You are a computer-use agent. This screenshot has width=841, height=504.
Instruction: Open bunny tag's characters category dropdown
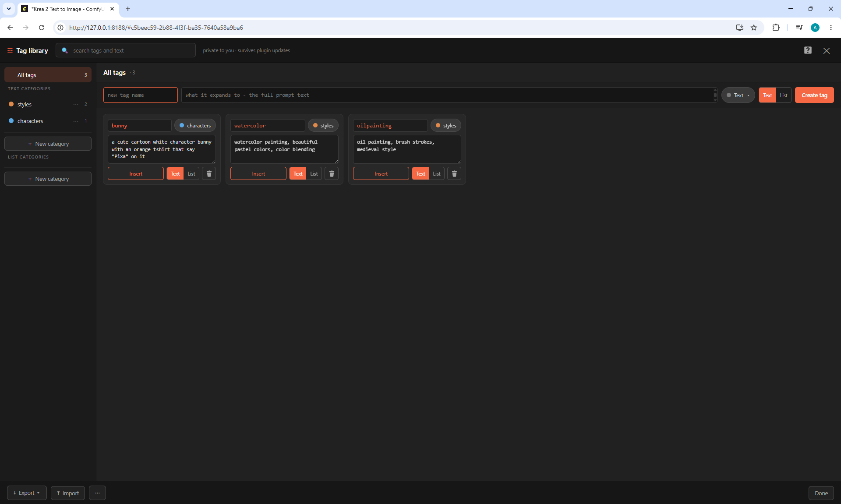[x=195, y=126]
